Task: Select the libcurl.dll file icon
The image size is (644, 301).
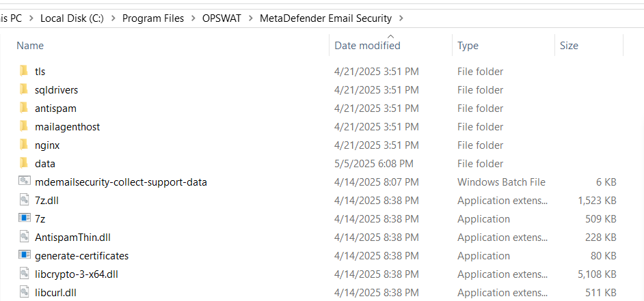Action: tap(25, 292)
